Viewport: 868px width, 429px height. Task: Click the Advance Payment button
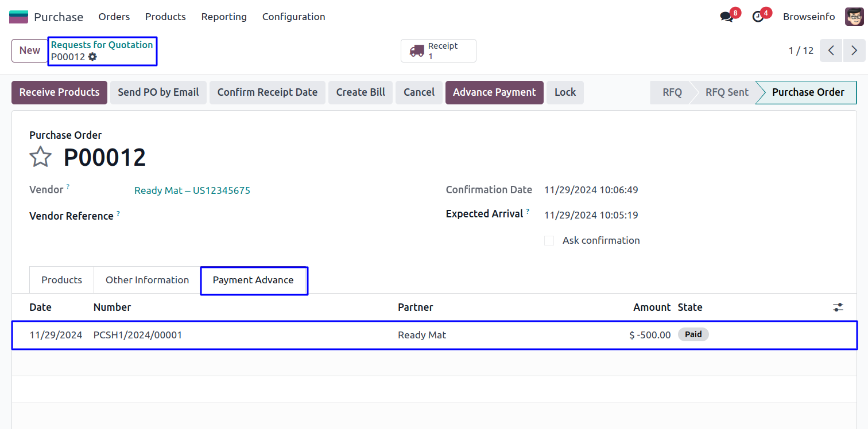[494, 92]
